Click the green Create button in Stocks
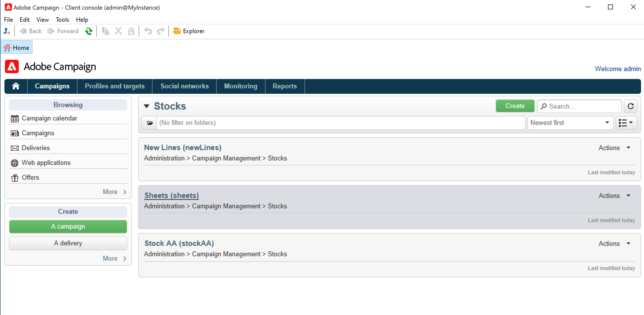Screen dimensions: 644x315 click(x=515, y=106)
